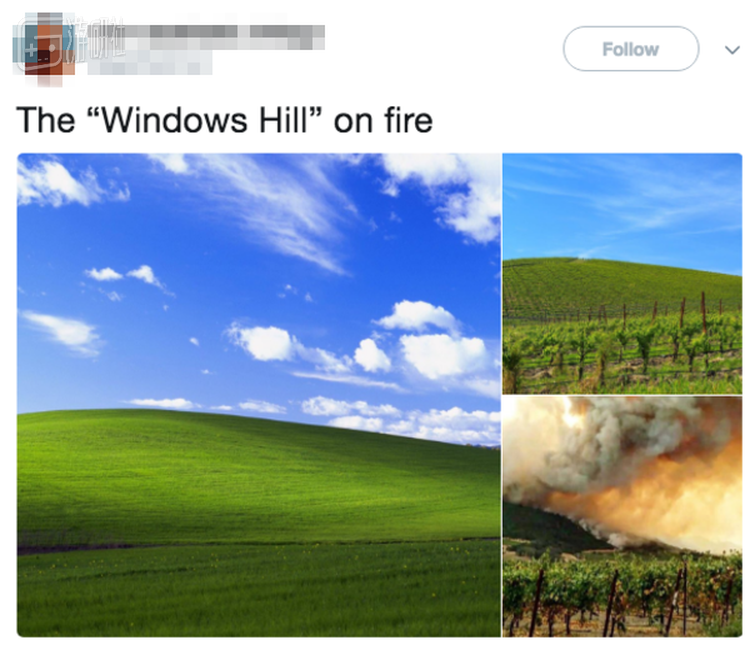750x645 pixels.
Task: View the image with vineyard fence posts
Action: click(622, 273)
